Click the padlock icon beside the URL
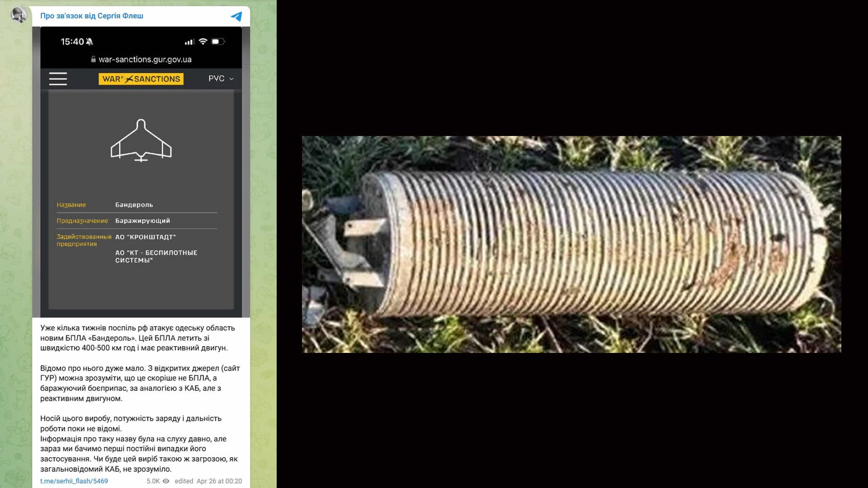 (x=94, y=59)
